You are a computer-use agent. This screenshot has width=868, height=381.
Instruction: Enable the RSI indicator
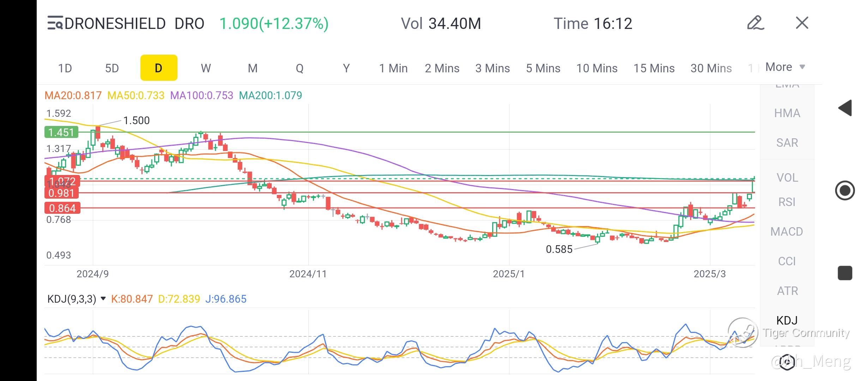pyautogui.click(x=787, y=202)
